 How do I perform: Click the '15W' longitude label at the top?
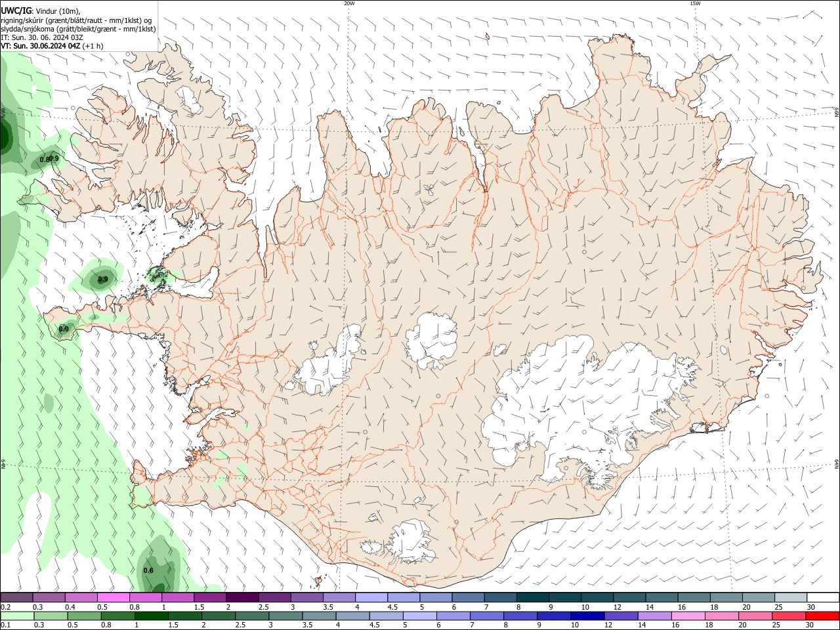click(695, 3)
